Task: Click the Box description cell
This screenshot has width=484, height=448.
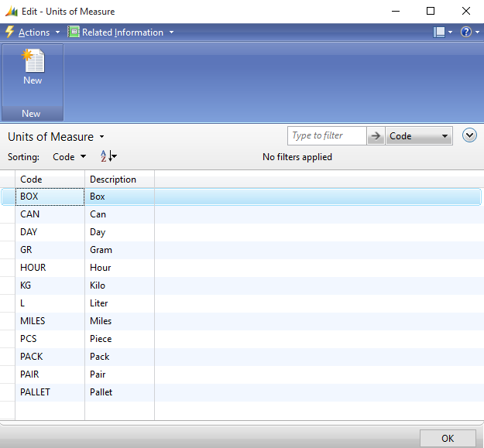Action: pyautogui.click(x=120, y=197)
